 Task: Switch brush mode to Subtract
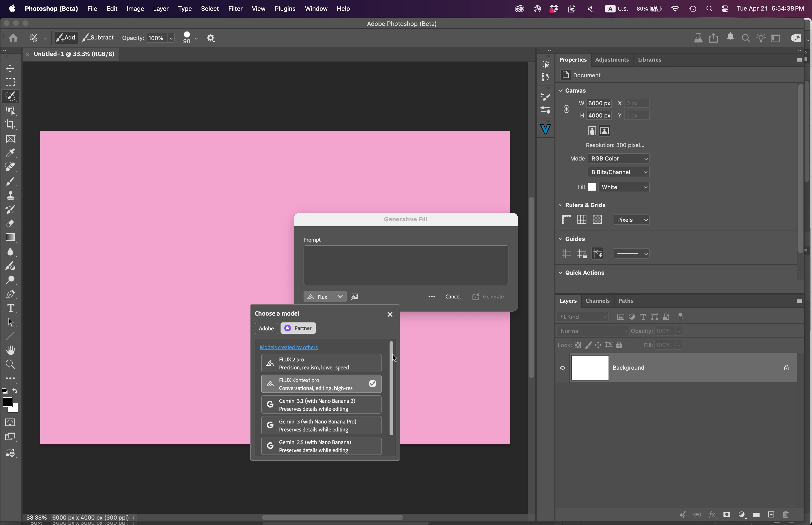(98, 38)
